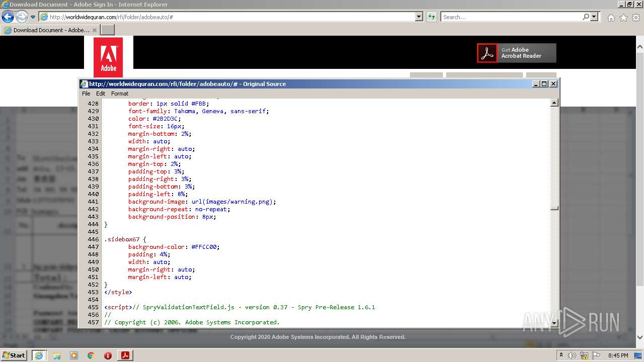The image size is (644, 362).
Task: Open Edit menu in Original Source window
Action: point(101,94)
